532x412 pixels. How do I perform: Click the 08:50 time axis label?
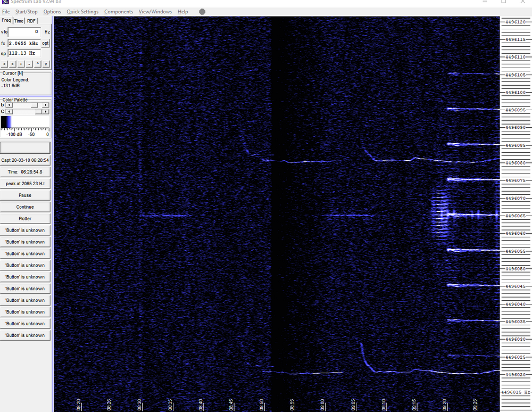(262, 405)
